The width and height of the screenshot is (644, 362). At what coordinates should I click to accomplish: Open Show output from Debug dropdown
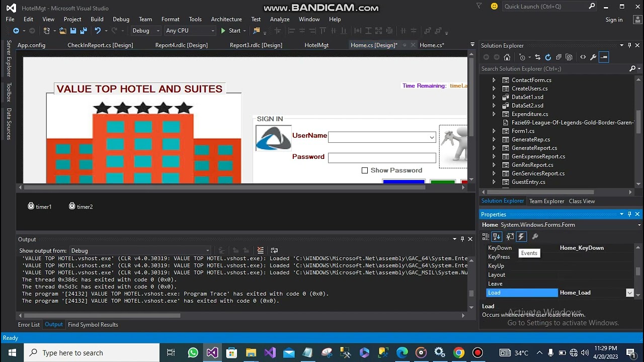click(x=207, y=250)
